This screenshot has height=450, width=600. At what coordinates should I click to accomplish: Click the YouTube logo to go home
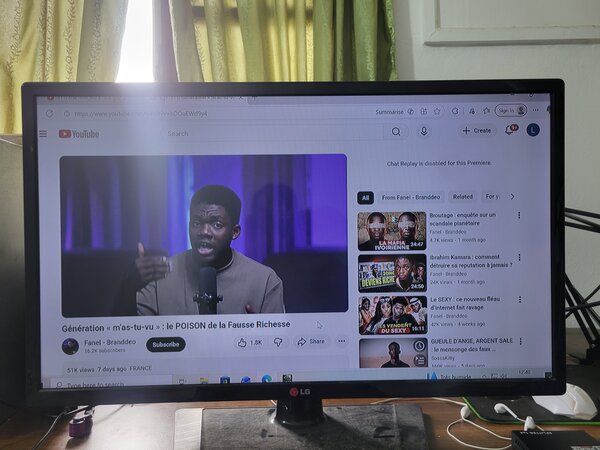(79, 134)
